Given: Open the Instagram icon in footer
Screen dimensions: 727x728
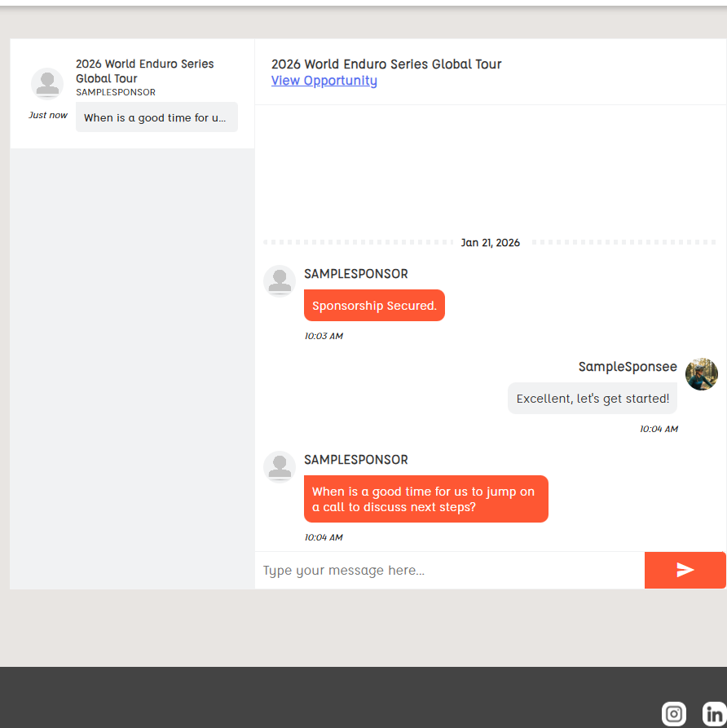Looking at the screenshot, I should [x=674, y=714].
